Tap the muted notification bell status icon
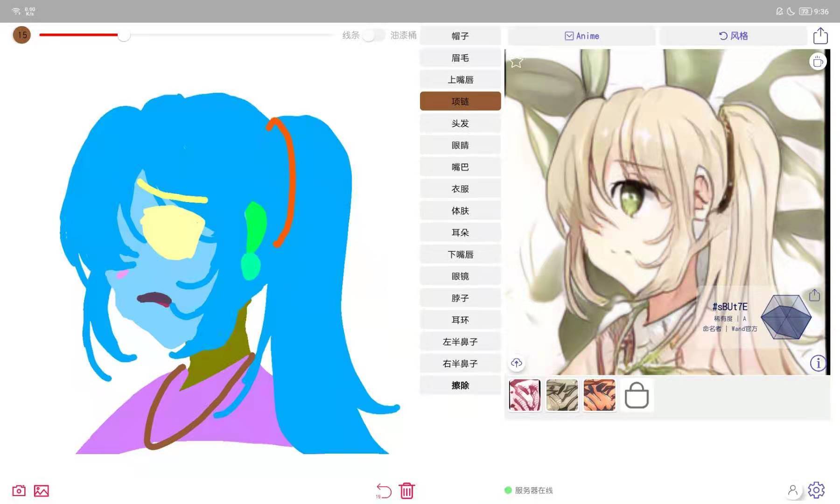This screenshot has width=840, height=504. 779,12
